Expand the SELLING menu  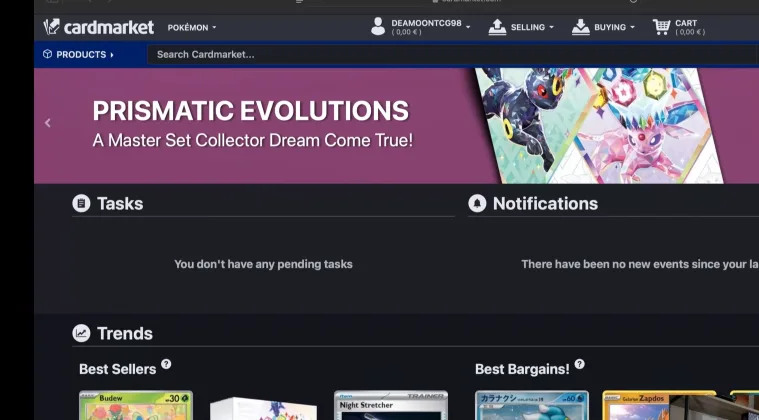pyautogui.click(x=532, y=28)
